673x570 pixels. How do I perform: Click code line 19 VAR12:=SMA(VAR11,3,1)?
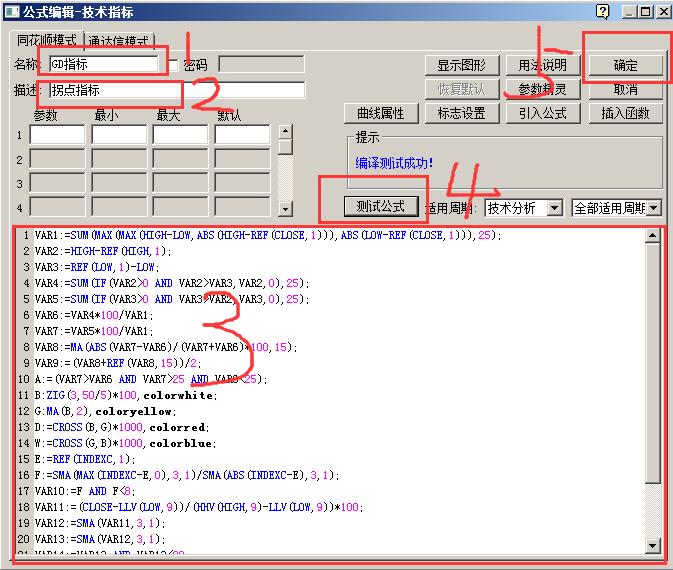pos(100,524)
